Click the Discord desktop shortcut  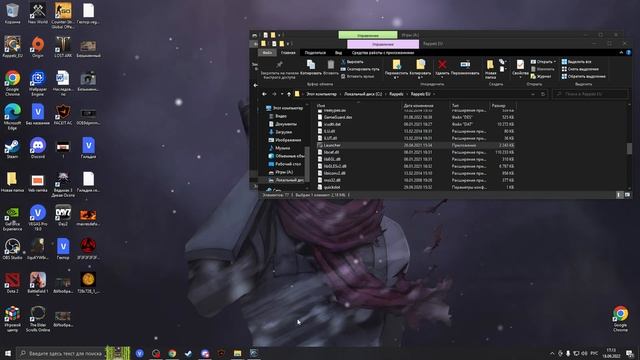coord(38,148)
